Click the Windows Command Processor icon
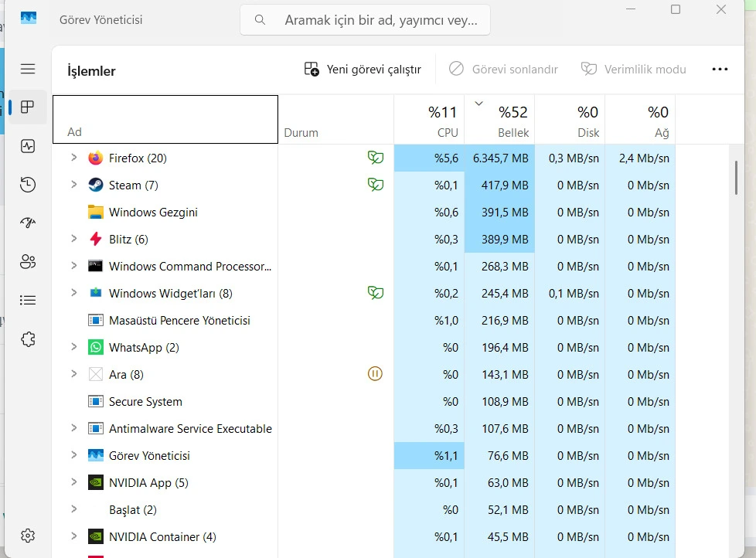 [95, 266]
